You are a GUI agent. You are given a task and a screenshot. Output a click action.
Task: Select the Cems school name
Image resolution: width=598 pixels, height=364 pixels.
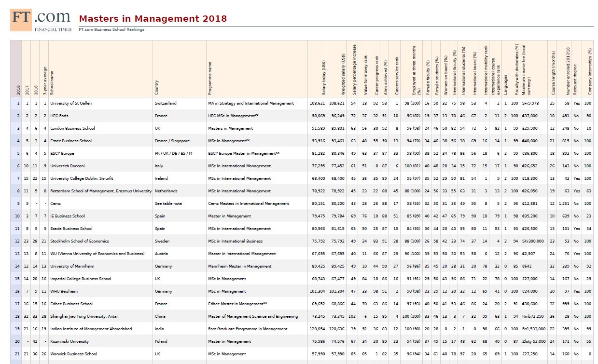pos(56,203)
